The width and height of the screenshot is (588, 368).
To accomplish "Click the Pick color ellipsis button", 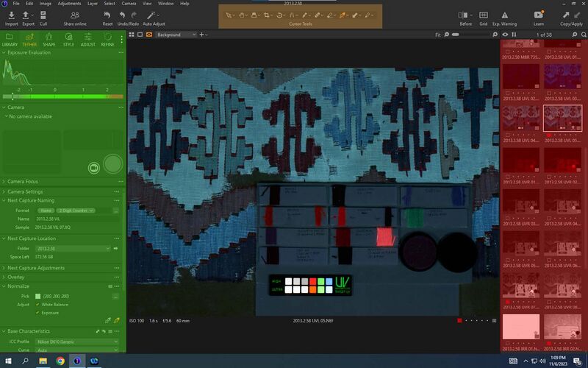I will 115,297.
